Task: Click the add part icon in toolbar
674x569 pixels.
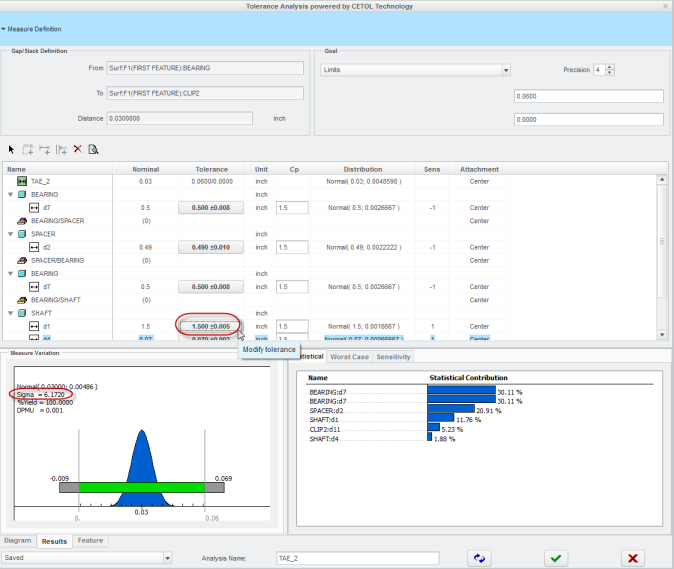Action: coord(28,149)
